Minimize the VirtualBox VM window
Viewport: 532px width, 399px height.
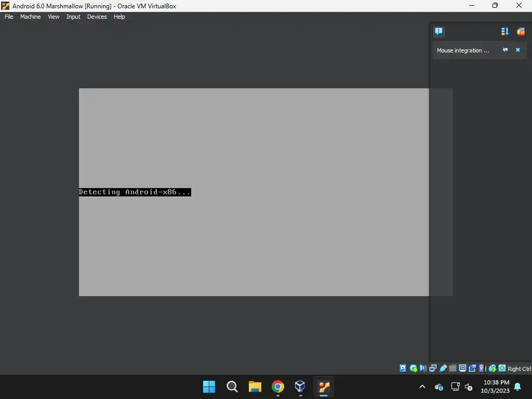pyautogui.click(x=472, y=5)
